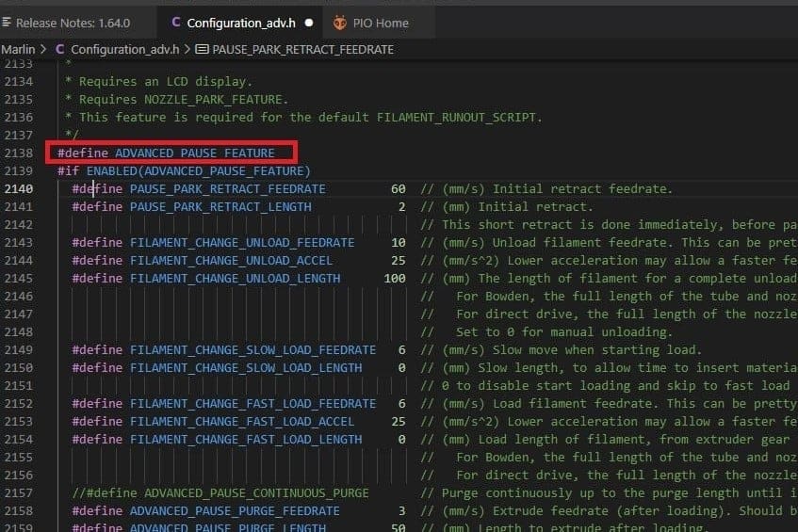Open the Release Notes: 1.64.0 tab

point(73,23)
